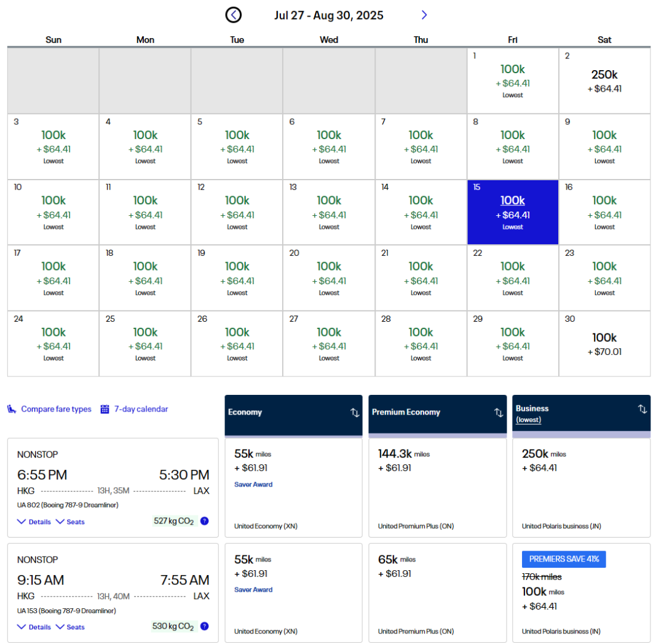664x644 pixels.
Task: Pick August 30 with $70.01 fees
Action: [605, 344]
